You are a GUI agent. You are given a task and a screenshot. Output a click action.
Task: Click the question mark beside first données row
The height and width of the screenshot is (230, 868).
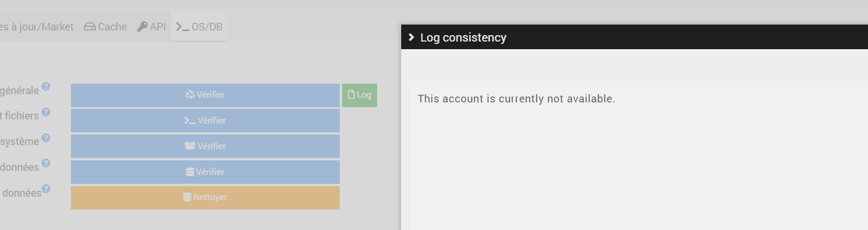point(46,163)
